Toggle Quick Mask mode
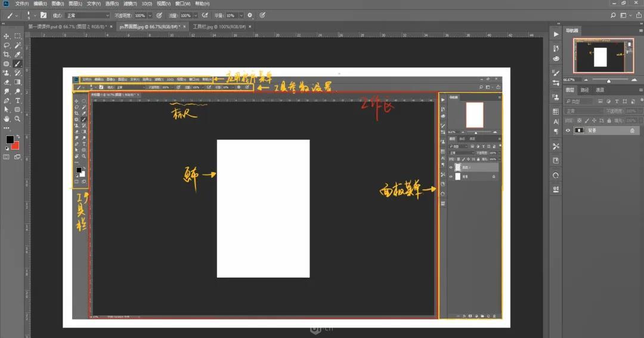Screen dimensions: 644x338 (7, 157)
